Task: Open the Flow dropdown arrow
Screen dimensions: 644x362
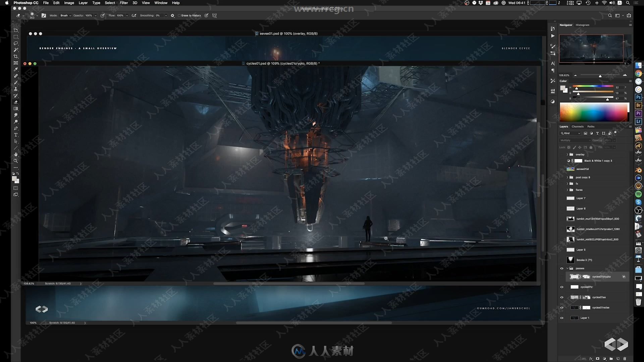Action: coord(127,15)
